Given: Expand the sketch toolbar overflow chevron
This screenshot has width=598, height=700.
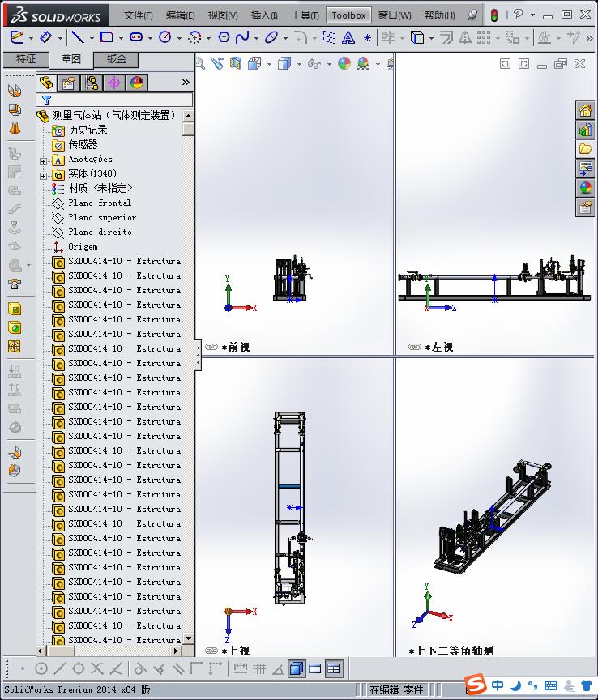Looking at the screenshot, I should 589,38.
